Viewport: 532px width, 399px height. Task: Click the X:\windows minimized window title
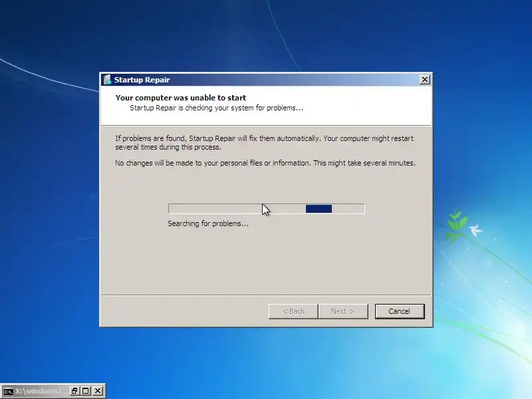[38, 391]
